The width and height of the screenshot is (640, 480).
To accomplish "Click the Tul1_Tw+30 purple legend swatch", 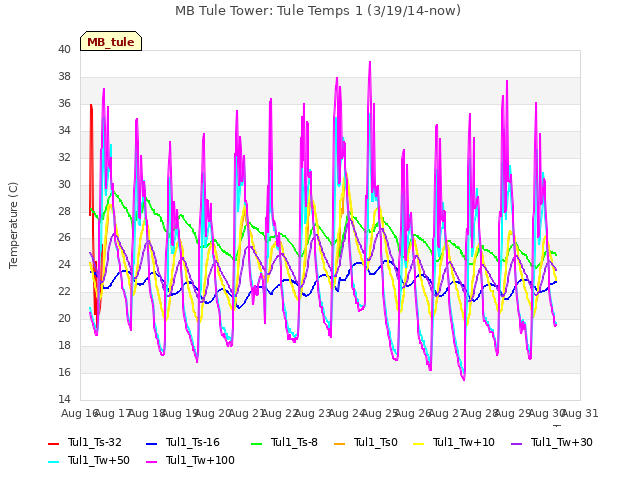I will 516,443.
